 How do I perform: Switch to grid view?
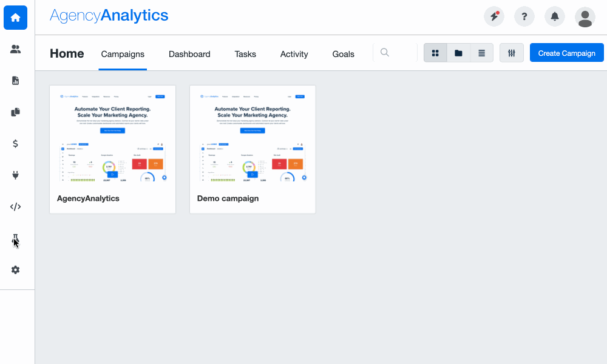coord(435,53)
